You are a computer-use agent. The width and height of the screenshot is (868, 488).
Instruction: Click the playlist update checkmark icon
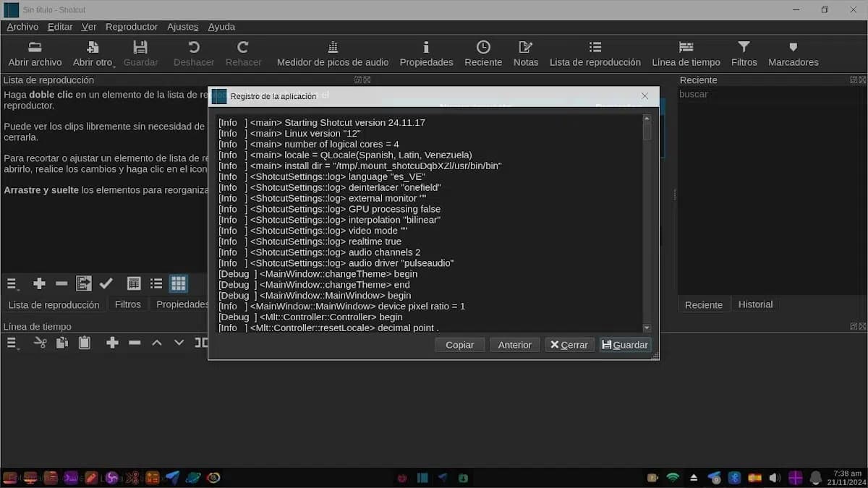tap(106, 283)
